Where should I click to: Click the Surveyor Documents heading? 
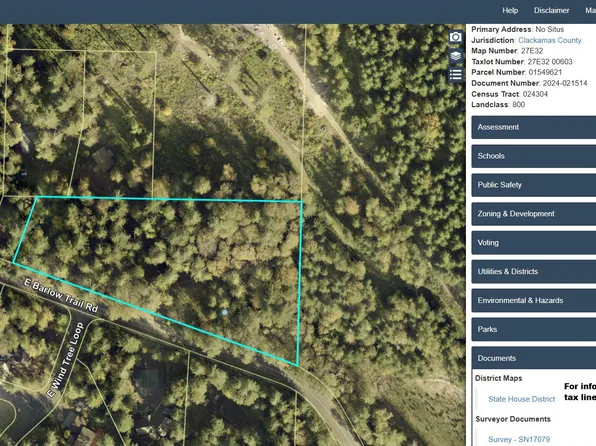(x=513, y=419)
